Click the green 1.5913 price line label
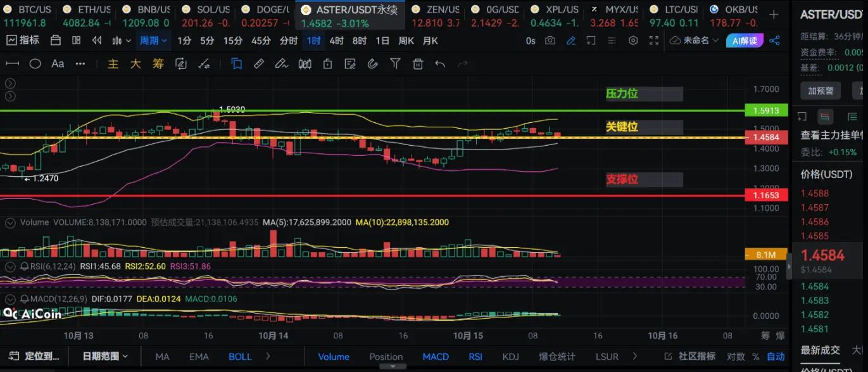This screenshot has width=868, height=372. pos(767,111)
